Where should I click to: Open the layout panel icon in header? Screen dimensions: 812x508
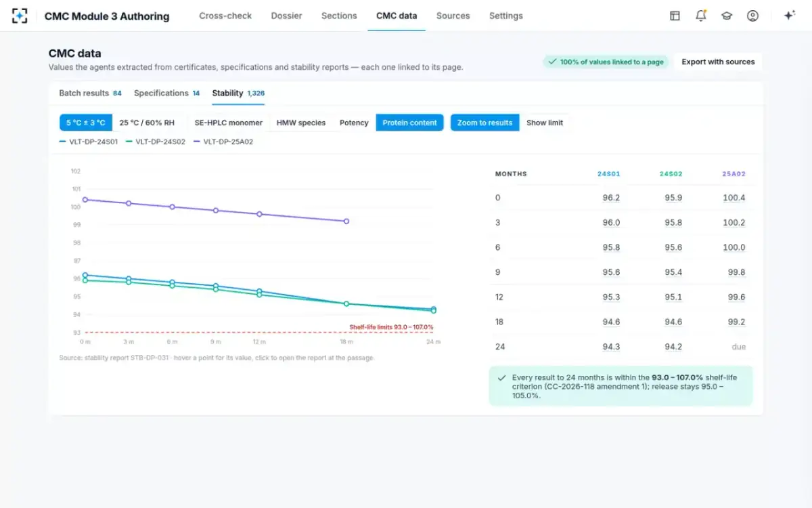tap(675, 16)
